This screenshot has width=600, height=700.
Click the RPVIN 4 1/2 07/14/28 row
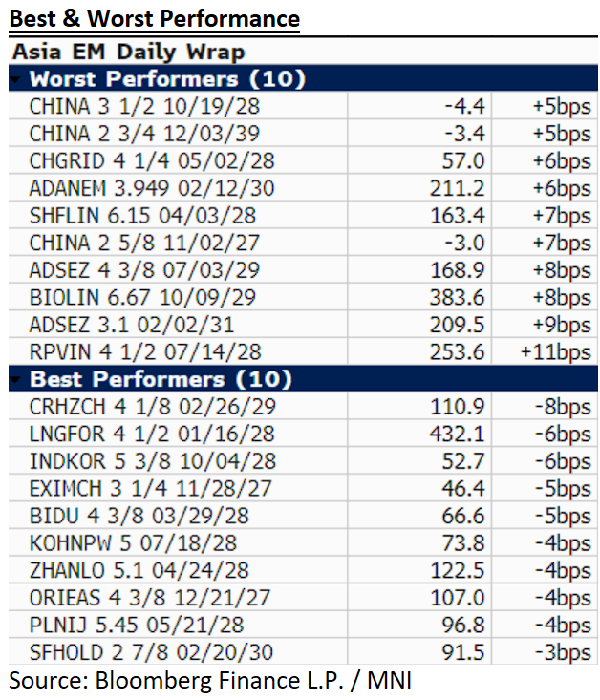pos(144,352)
